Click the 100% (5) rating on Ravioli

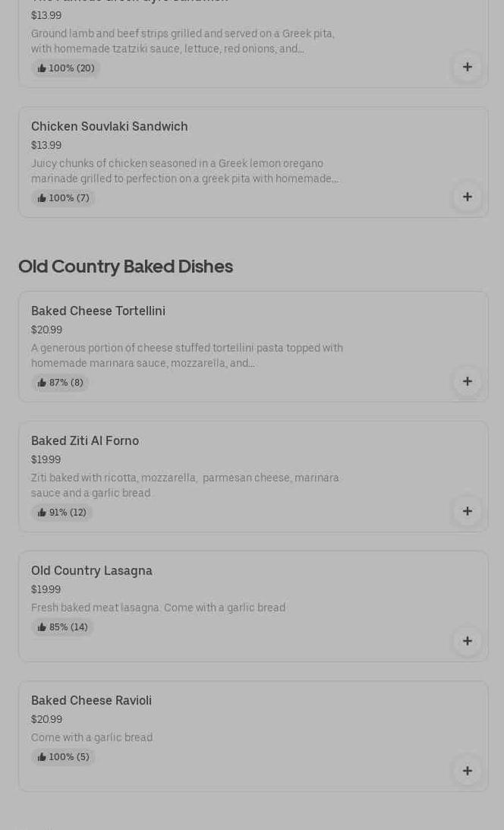pyautogui.click(x=64, y=757)
